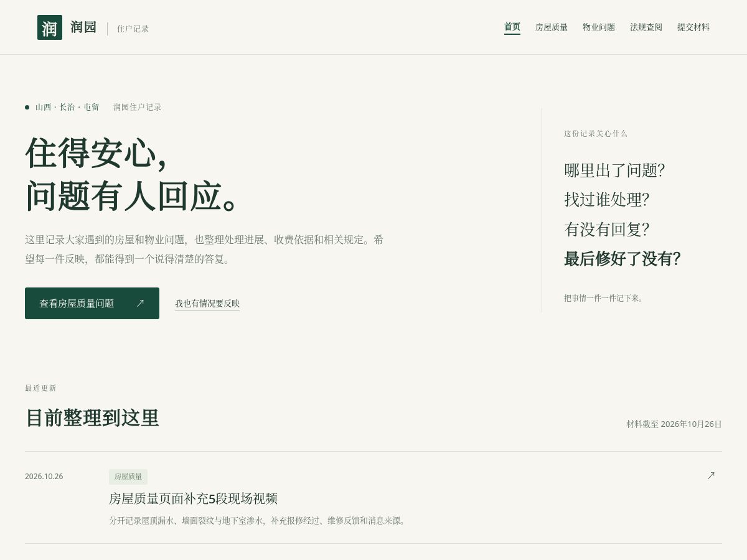Click the 有没有回复? line

[606, 229]
